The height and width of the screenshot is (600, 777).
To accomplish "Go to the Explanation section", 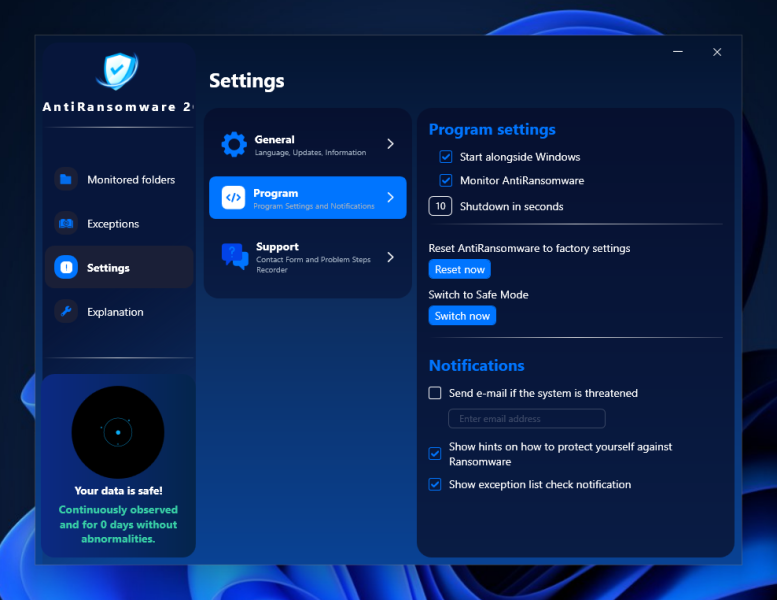I will point(119,312).
